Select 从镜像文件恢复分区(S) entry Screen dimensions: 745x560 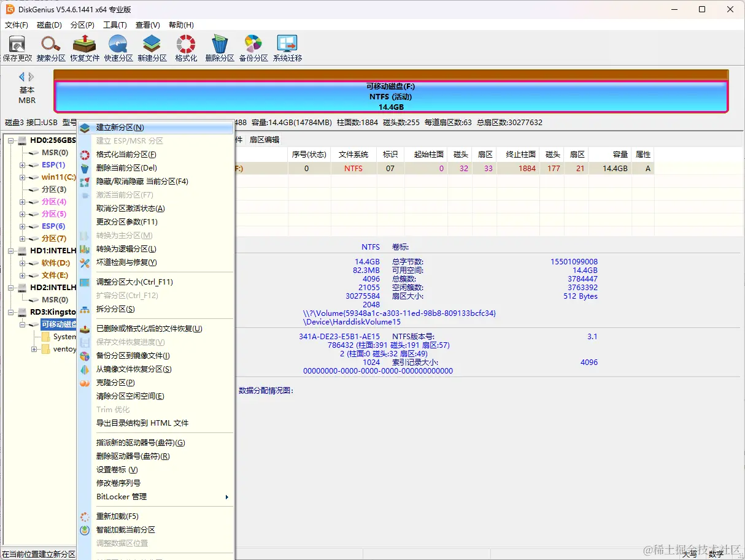[x=155, y=369]
